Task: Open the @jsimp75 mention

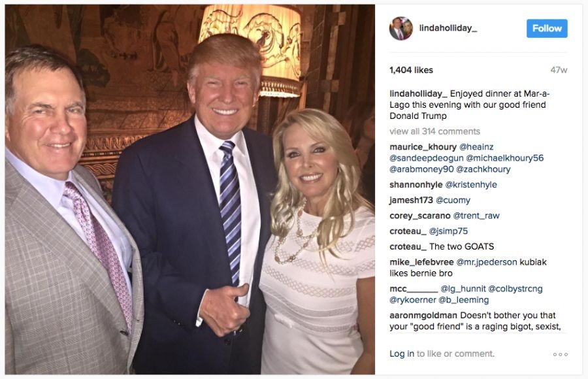Action: pos(448,231)
